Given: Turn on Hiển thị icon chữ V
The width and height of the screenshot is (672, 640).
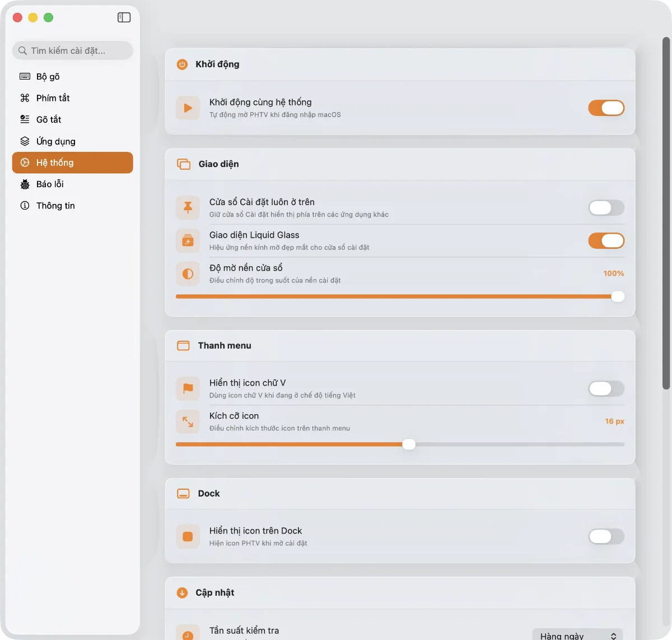Looking at the screenshot, I should (x=606, y=388).
